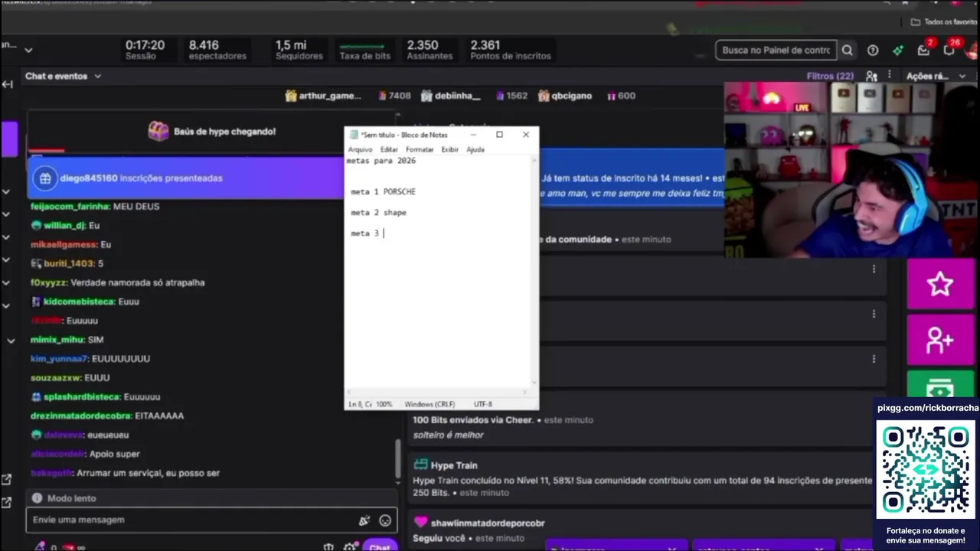Screen dimensions: 980x551
Task: Click the gift icon beside diego845160
Action: pyautogui.click(x=45, y=178)
